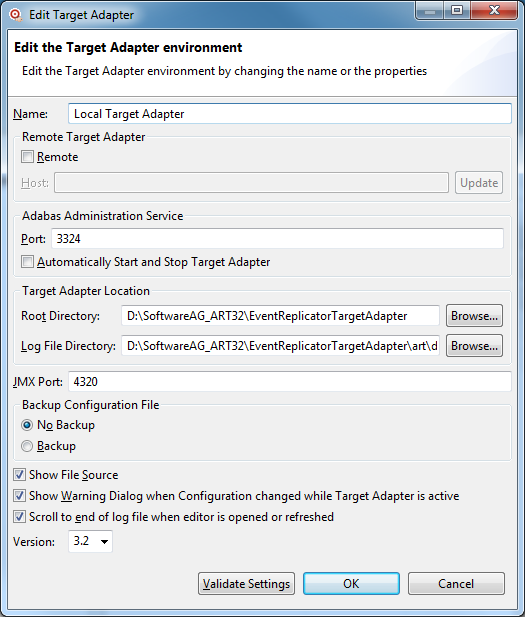
Task: Close the dialog with the X button
Action: 494,11
